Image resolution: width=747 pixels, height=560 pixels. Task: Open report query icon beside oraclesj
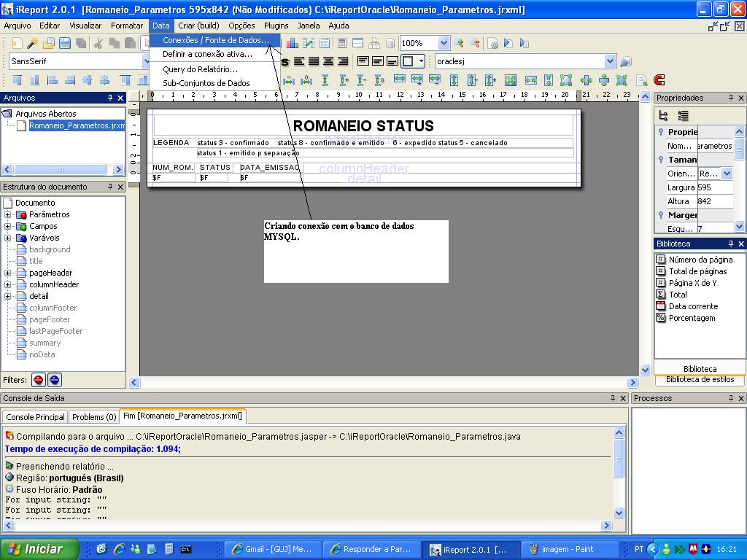coord(626,61)
